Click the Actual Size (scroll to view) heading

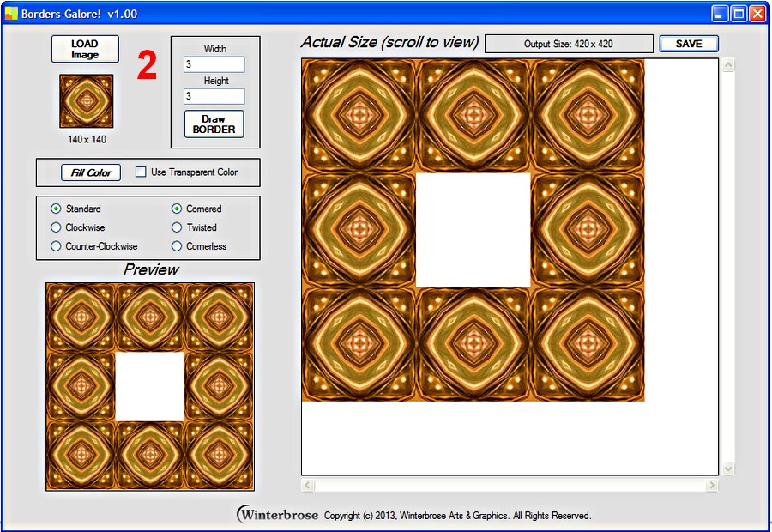pos(389,42)
